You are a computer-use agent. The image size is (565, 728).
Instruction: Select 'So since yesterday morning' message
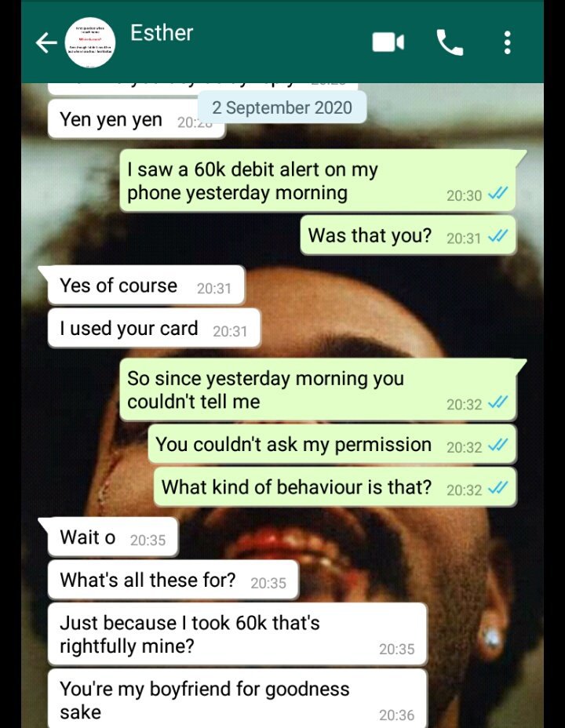pos(319,390)
